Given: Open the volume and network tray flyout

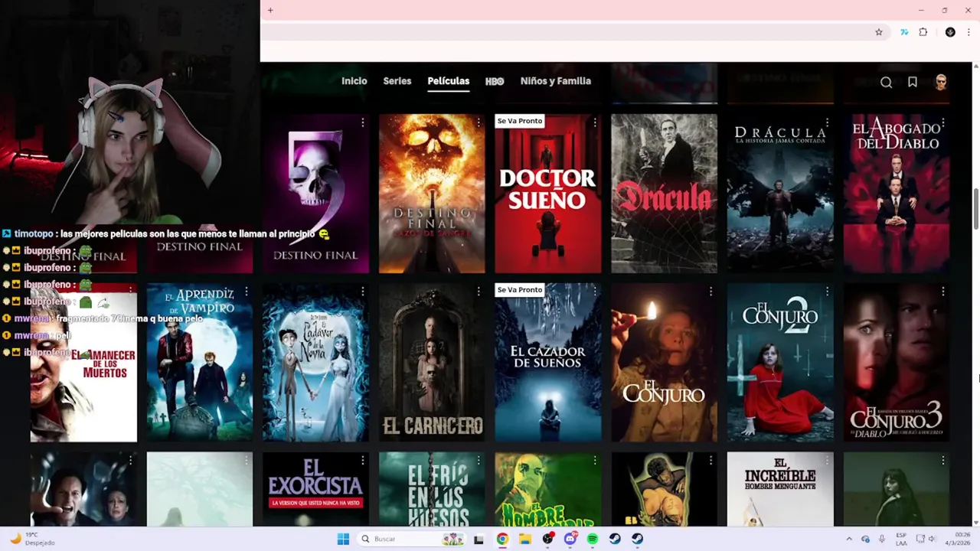Looking at the screenshot, I should (926, 539).
